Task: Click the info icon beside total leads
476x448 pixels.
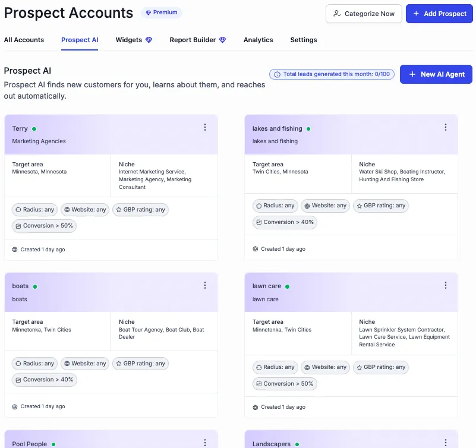Action: click(x=277, y=74)
